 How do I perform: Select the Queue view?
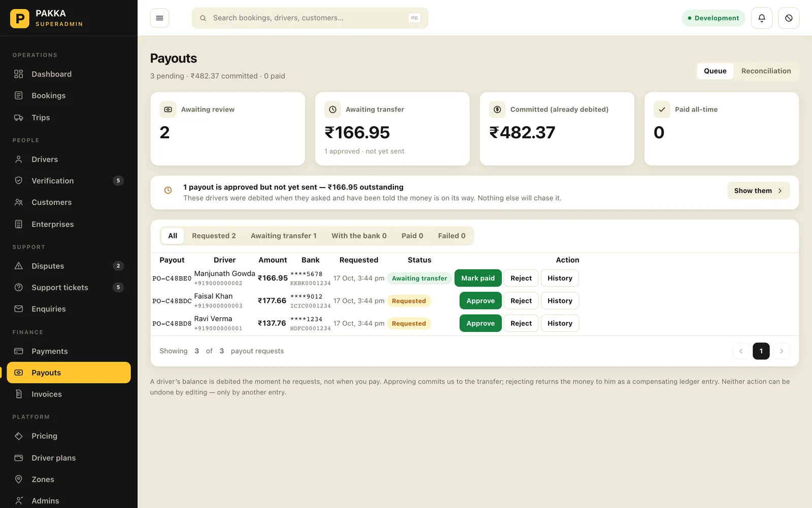pos(715,71)
